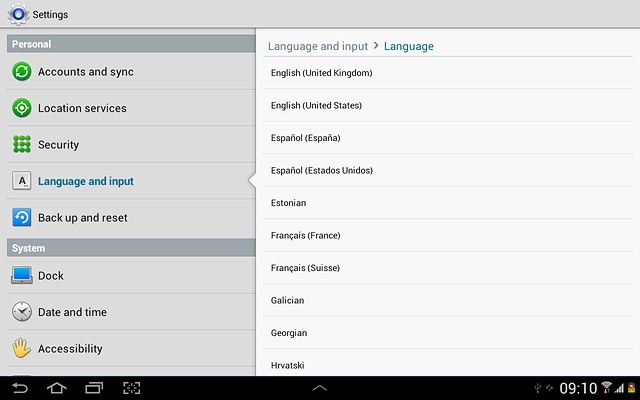Tap the Back arrow in navigation bar

point(20,388)
